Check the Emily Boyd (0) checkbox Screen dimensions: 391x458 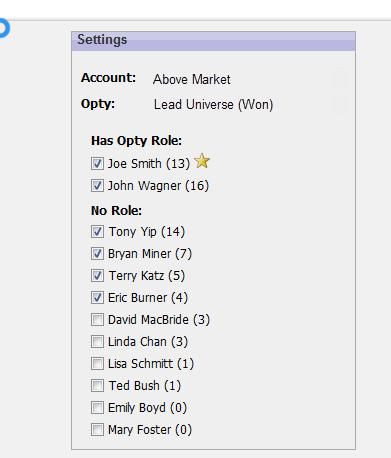97,408
